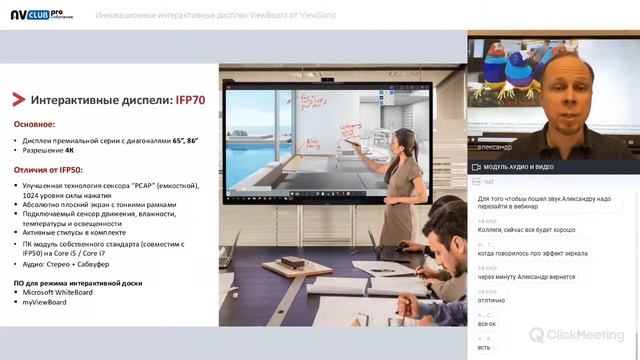Click chat message 'все ок'
Image resolution: width=640 pixels, height=360 pixels.
click(487, 324)
